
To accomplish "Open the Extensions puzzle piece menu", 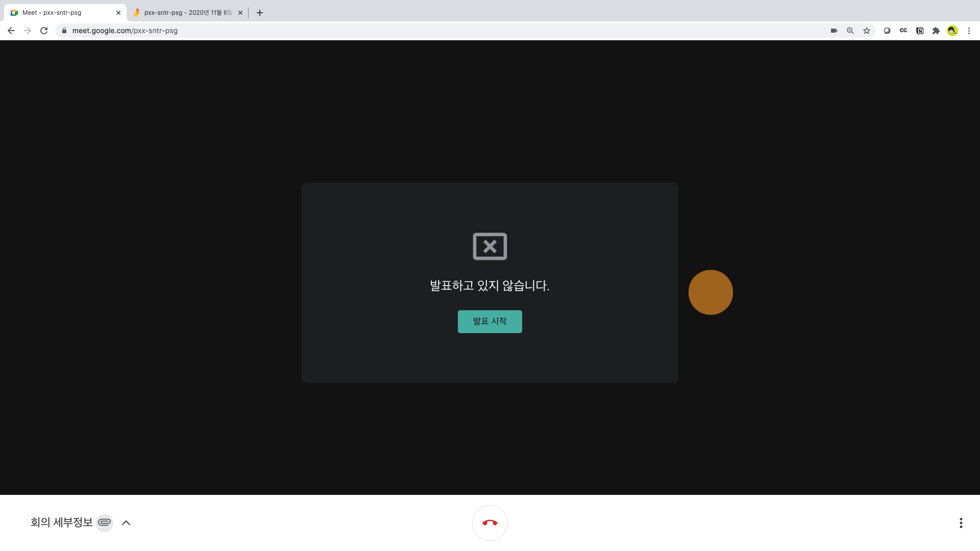I will (x=936, y=31).
